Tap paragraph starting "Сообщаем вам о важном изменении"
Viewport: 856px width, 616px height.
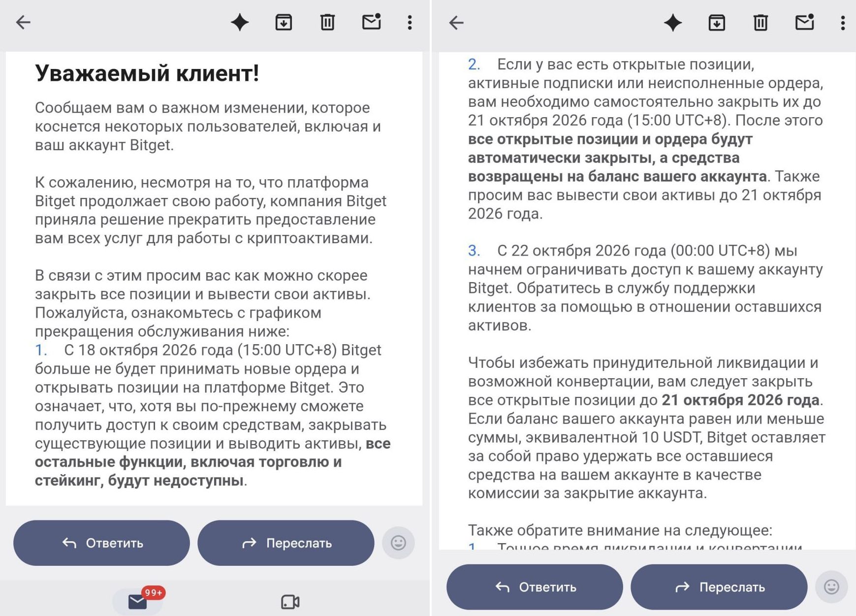tap(208, 126)
